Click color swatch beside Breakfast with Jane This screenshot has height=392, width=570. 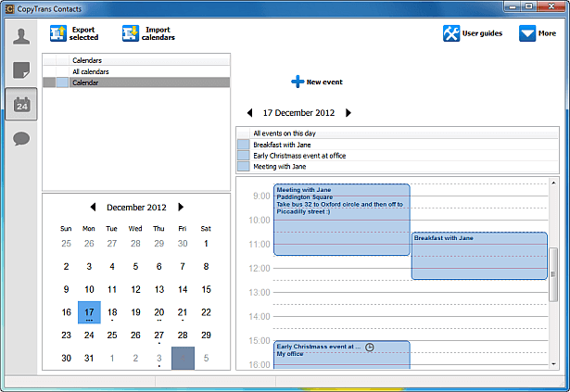tap(243, 145)
